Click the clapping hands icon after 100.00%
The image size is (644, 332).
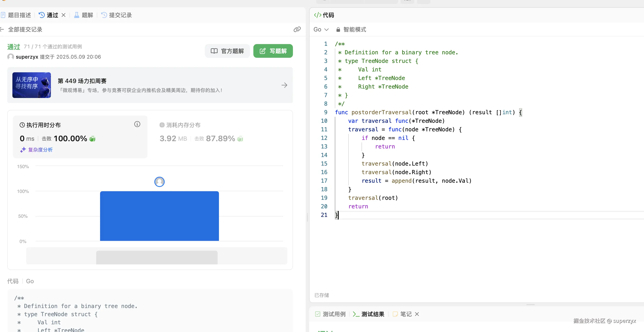click(x=92, y=139)
